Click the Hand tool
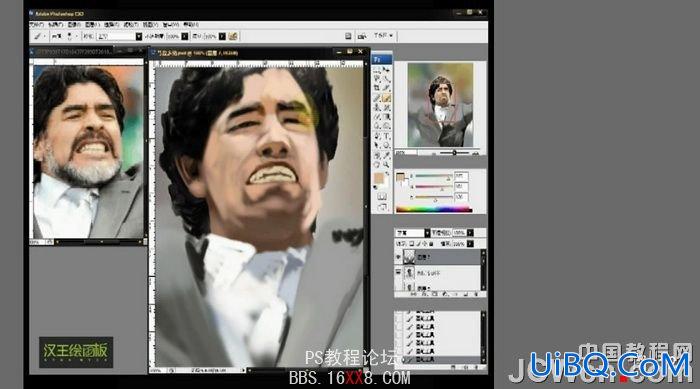This screenshot has width=700, height=389. click(x=378, y=164)
